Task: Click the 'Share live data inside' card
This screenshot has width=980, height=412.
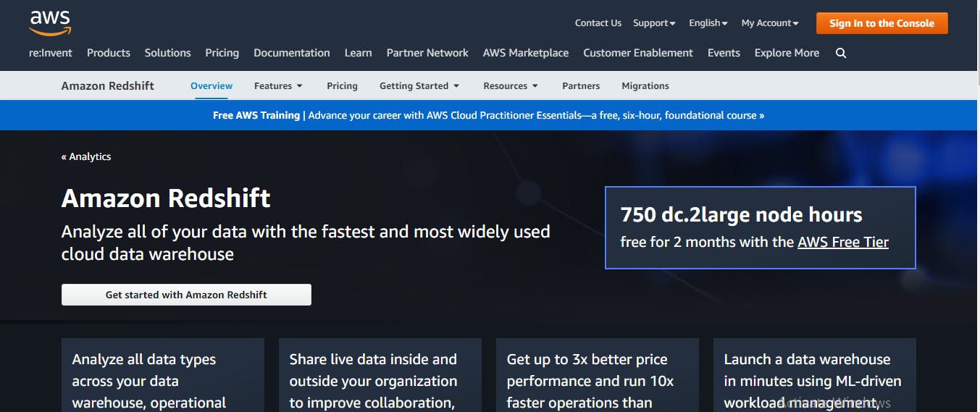Action: click(380, 375)
